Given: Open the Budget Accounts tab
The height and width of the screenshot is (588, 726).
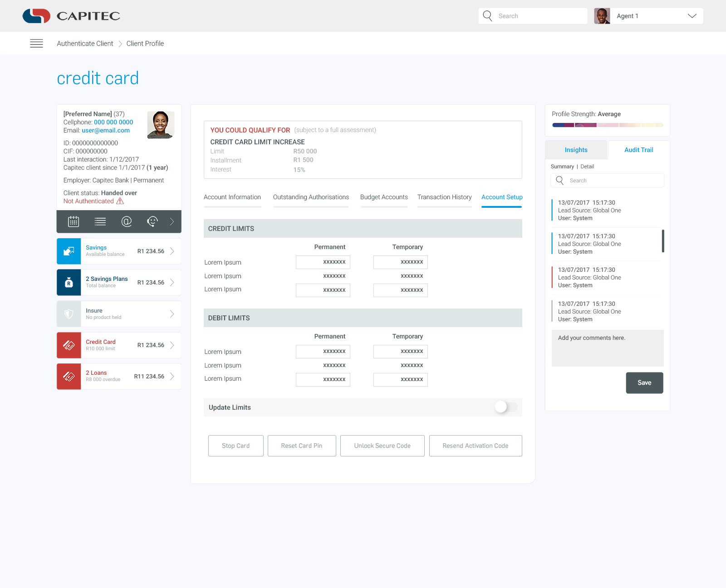Looking at the screenshot, I should pyautogui.click(x=384, y=197).
